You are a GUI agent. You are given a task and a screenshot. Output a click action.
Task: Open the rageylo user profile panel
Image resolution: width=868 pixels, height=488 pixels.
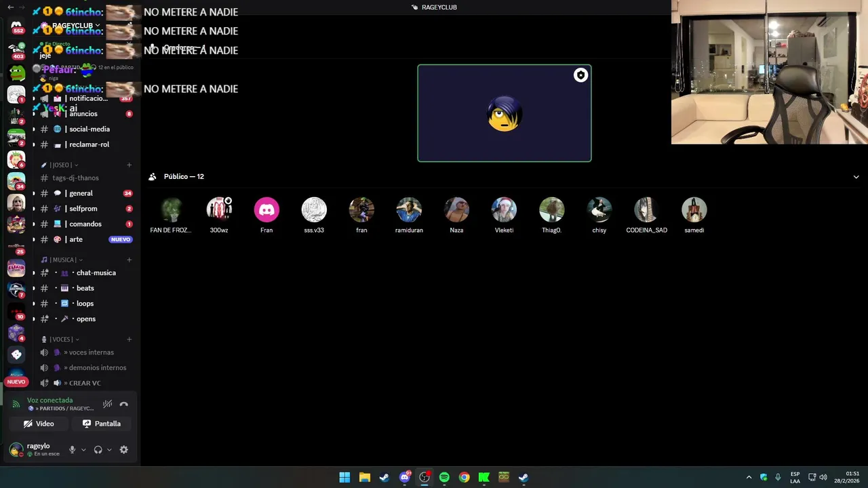coord(35,449)
